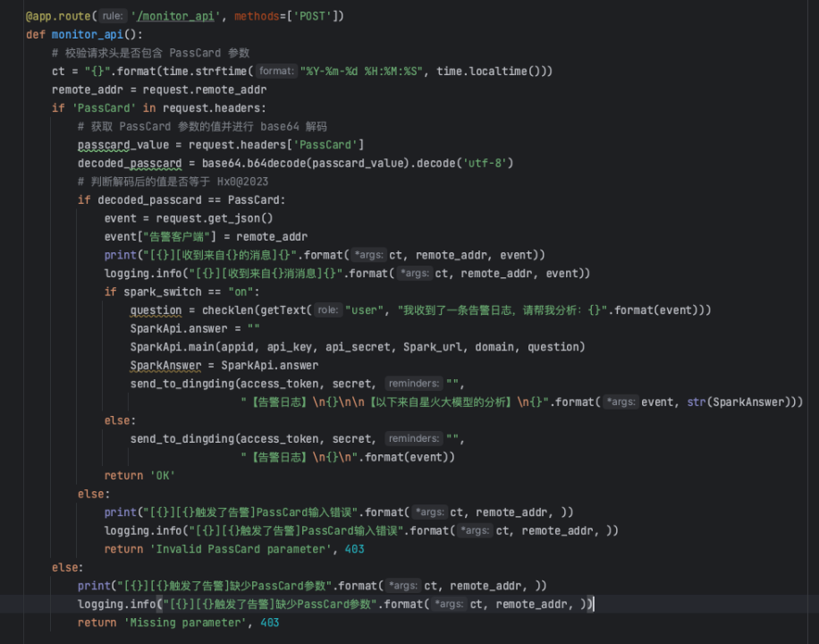This screenshot has width=819, height=644.
Task: Click request.get_json() call
Action: pos(215,218)
